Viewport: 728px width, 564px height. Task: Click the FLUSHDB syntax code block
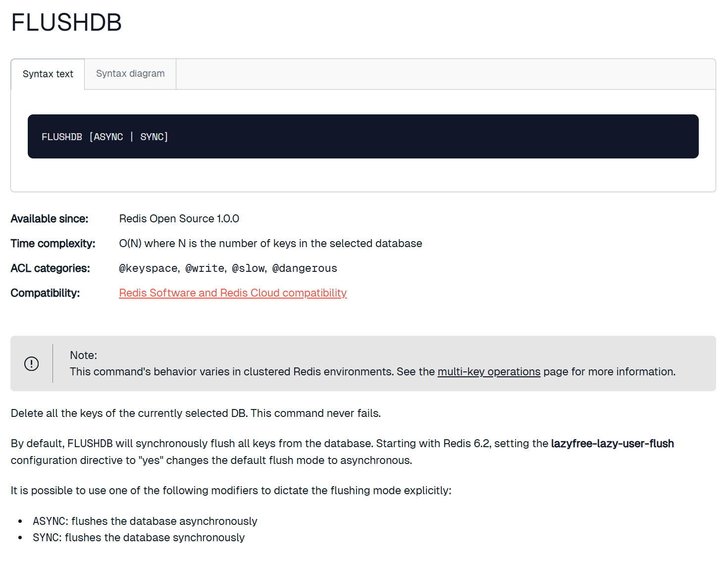point(363,137)
